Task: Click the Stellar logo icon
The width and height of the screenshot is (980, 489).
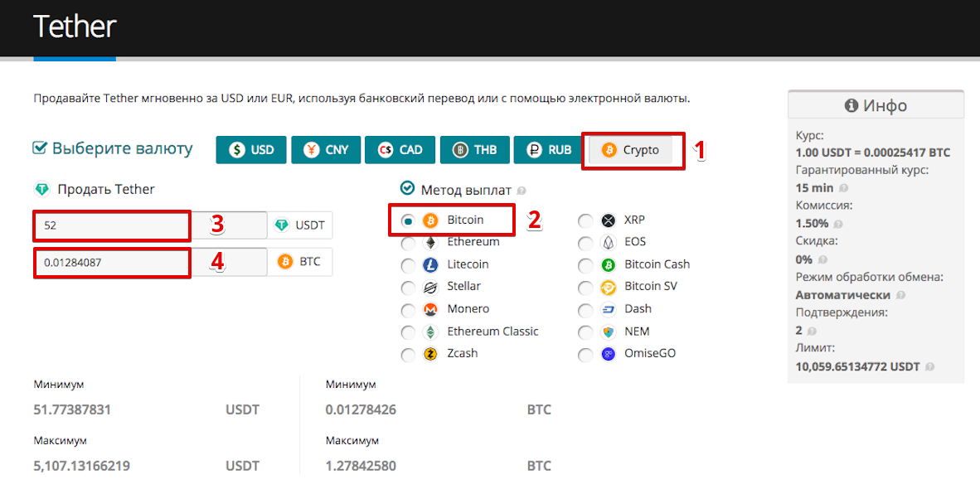Action: pyautogui.click(x=430, y=287)
